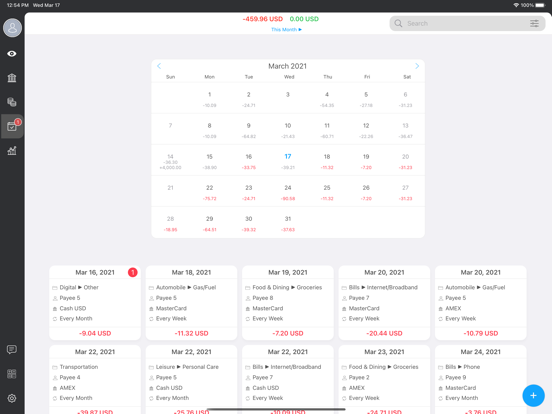This screenshot has width=552, height=414.
Task: Open Mar 22 Leisure Personal Care card
Action: (x=192, y=380)
